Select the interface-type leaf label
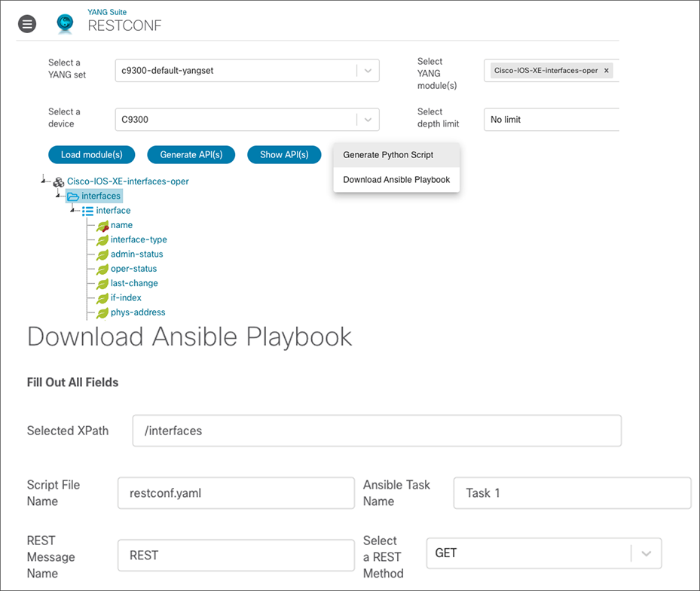The image size is (700, 591). point(139,239)
